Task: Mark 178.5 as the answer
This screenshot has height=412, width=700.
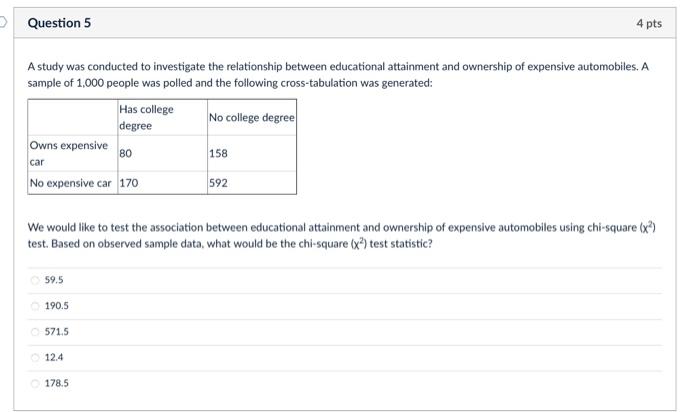Action: (x=35, y=383)
